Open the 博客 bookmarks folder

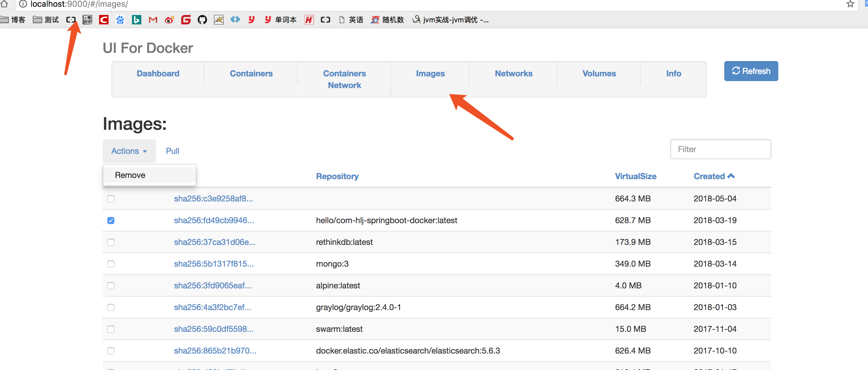(x=13, y=20)
